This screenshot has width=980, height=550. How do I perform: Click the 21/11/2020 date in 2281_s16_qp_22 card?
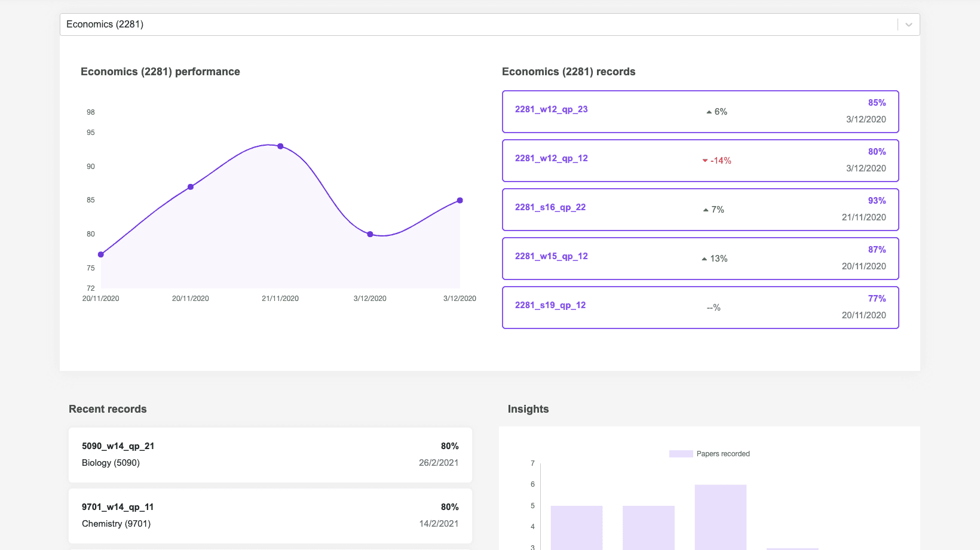(x=863, y=217)
